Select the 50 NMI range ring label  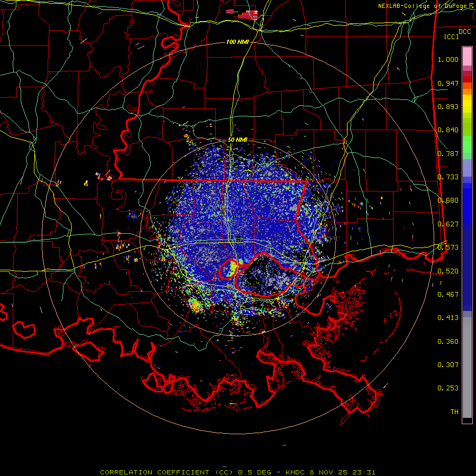point(237,140)
